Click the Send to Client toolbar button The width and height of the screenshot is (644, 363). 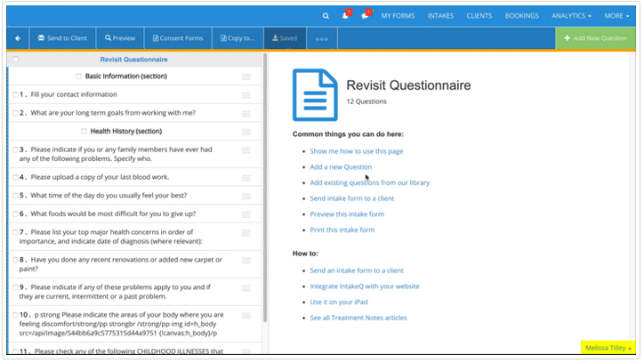click(62, 38)
